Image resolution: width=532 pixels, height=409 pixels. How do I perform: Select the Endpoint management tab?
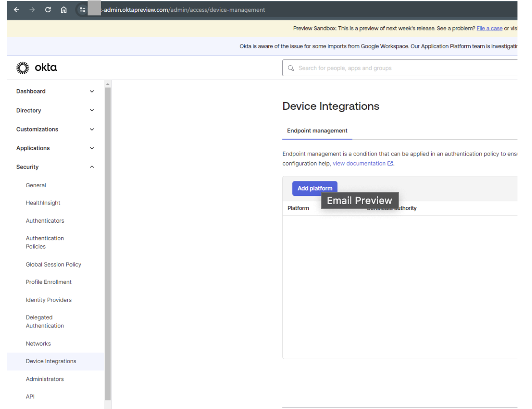(x=317, y=131)
